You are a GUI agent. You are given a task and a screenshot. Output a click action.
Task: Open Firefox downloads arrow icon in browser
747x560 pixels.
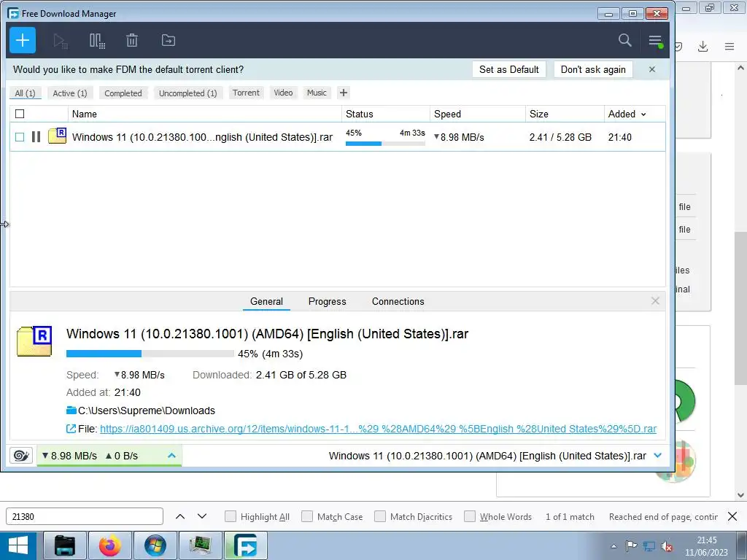[x=703, y=46]
